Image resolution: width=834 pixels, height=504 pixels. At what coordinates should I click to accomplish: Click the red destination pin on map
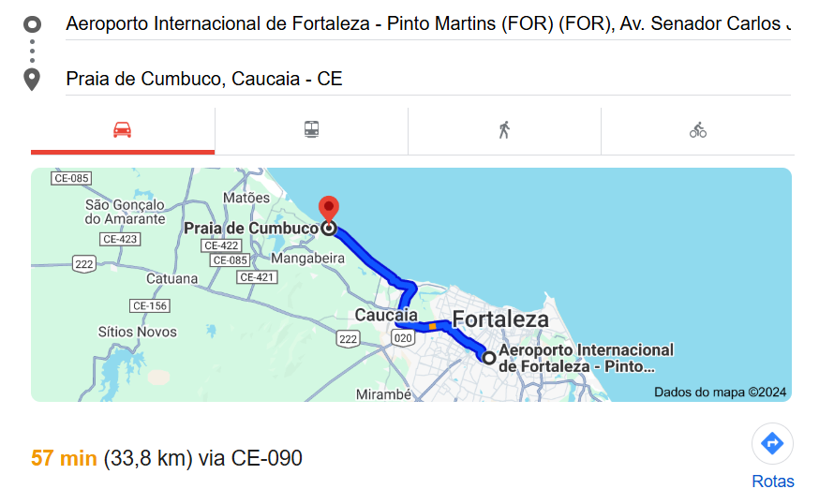coord(329,208)
